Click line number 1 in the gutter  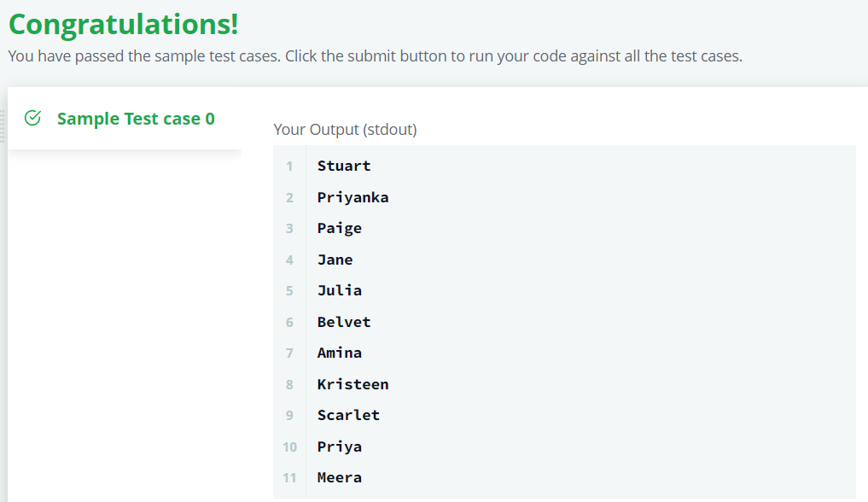(x=289, y=166)
